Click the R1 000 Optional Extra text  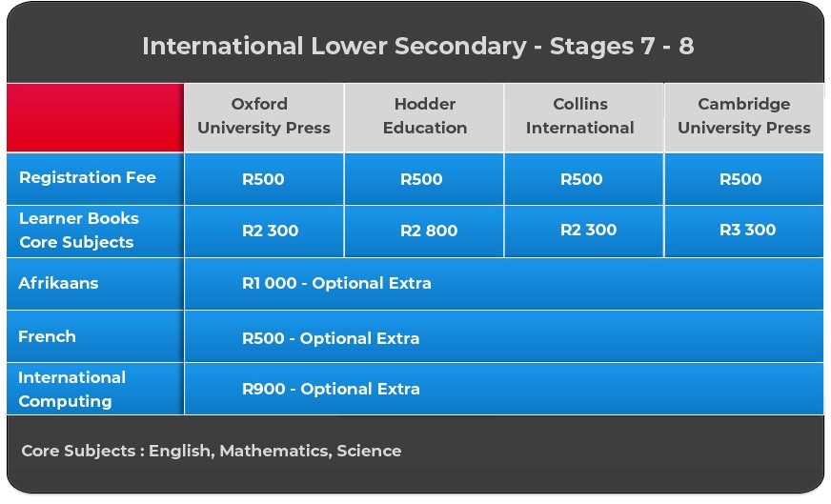[x=336, y=284]
